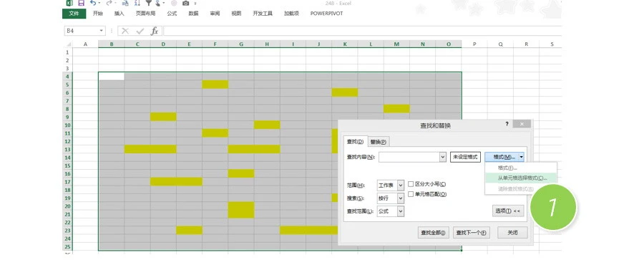This screenshot has width=644, height=260.
Task: Redo the last undone action
Action: click(109, 3)
